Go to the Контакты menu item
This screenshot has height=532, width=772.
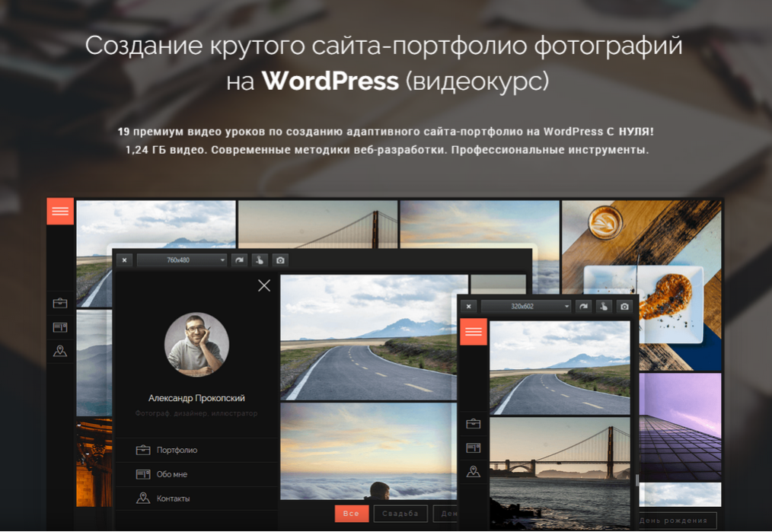(173, 499)
